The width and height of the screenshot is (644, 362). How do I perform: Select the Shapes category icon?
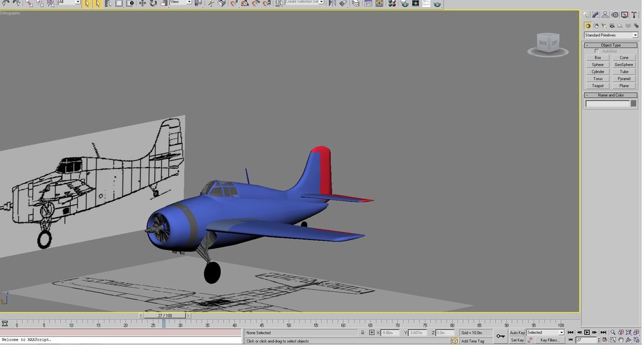596,26
